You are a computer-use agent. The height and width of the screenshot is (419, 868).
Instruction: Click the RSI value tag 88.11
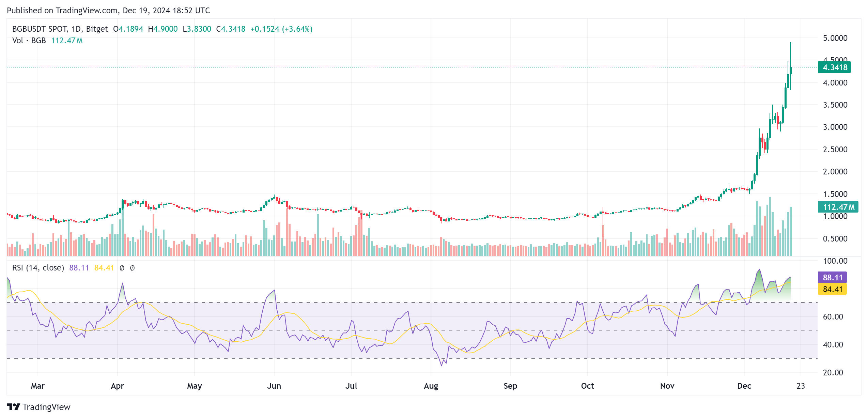click(x=833, y=278)
